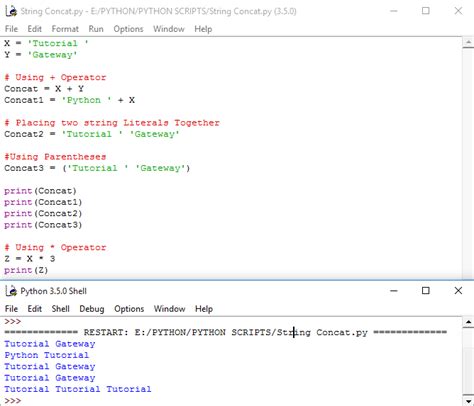The width and height of the screenshot is (474, 406).
Task: Minimize the String Concat.py editor window
Action: [394, 11]
